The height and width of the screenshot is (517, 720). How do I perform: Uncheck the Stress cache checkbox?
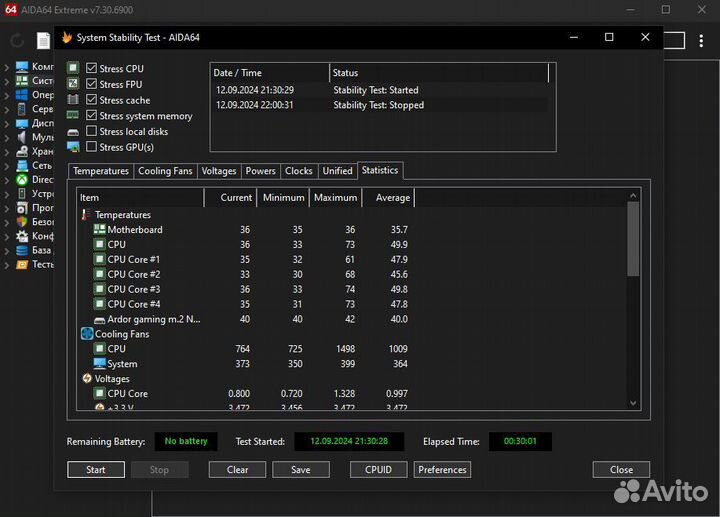coord(91,99)
